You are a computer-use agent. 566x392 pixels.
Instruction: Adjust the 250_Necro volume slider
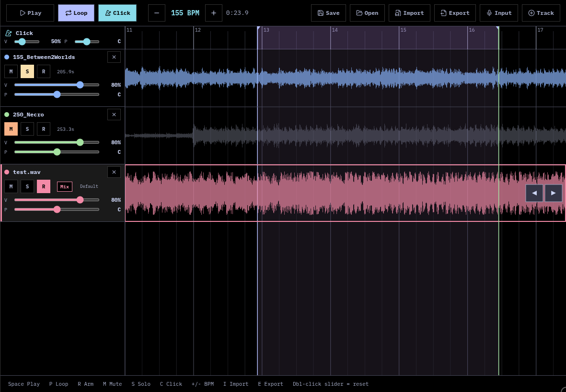[x=80, y=142]
